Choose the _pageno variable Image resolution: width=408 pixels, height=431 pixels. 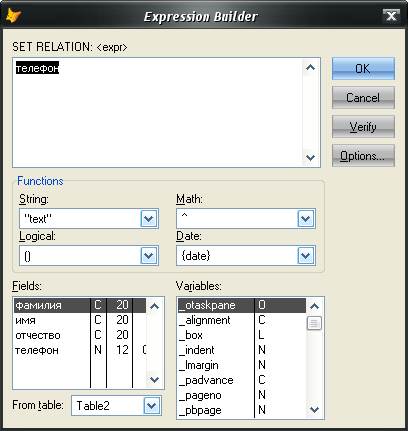pyautogui.click(x=242, y=395)
